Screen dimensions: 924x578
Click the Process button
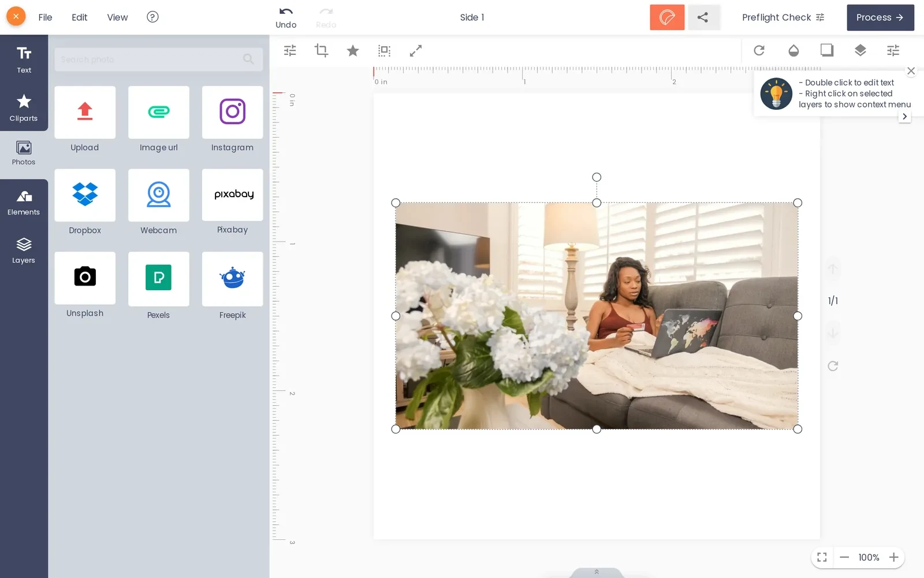[880, 17]
